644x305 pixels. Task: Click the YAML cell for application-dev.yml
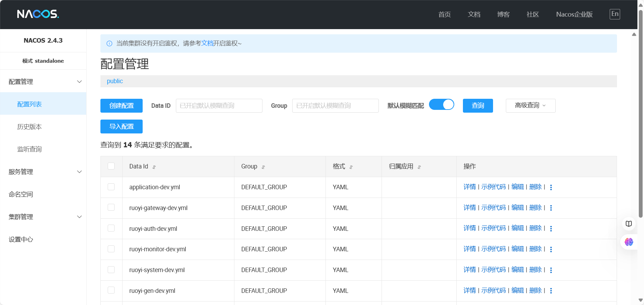click(x=354, y=187)
